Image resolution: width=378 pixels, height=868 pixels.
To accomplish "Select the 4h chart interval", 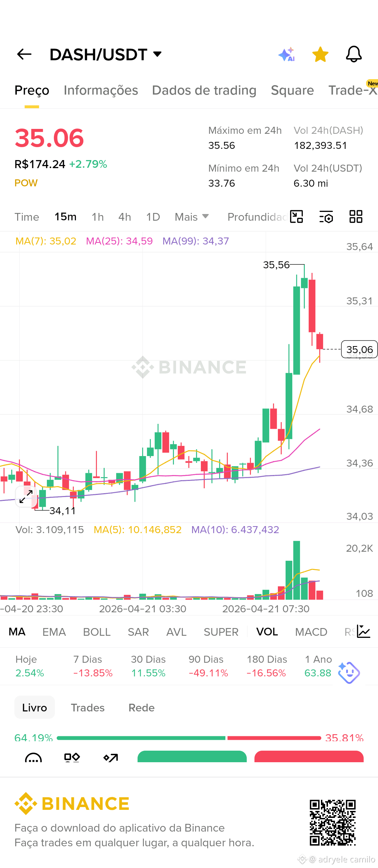I will pyautogui.click(x=125, y=217).
